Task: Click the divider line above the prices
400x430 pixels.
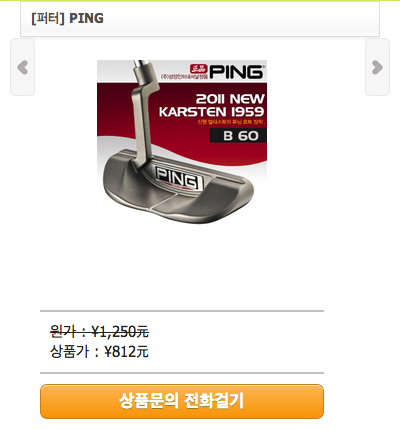Action: pos(182,311)
